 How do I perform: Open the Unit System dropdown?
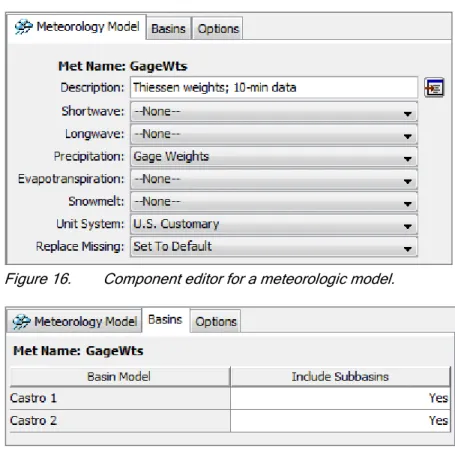point(274,224)
